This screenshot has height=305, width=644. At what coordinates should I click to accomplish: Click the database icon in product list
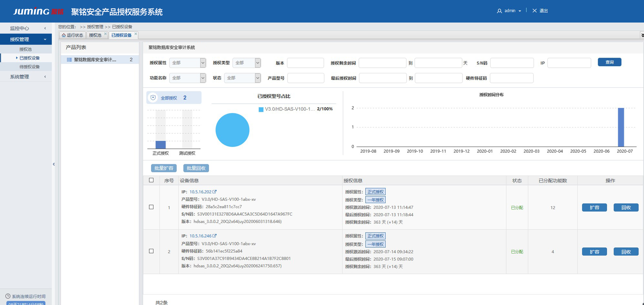tap(69, 60)
